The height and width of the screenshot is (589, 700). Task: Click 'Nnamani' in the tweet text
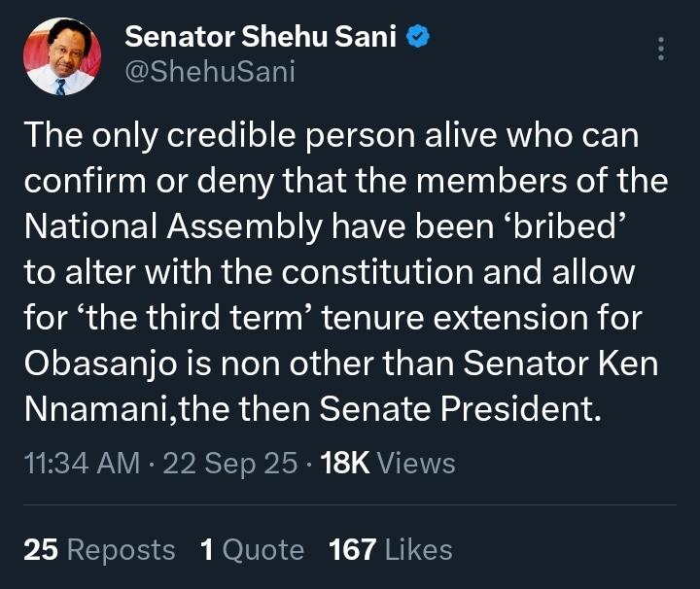(x=92, y=409)
